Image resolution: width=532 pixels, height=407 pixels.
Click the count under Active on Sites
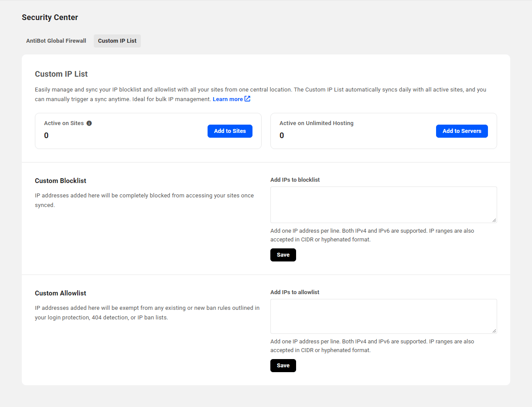[46, 136]
